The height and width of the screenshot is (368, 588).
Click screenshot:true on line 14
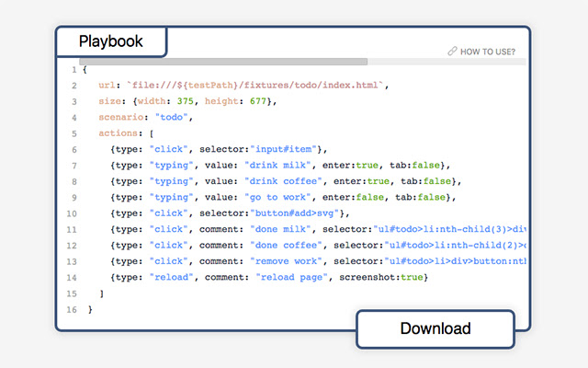[x=381, y=278]
